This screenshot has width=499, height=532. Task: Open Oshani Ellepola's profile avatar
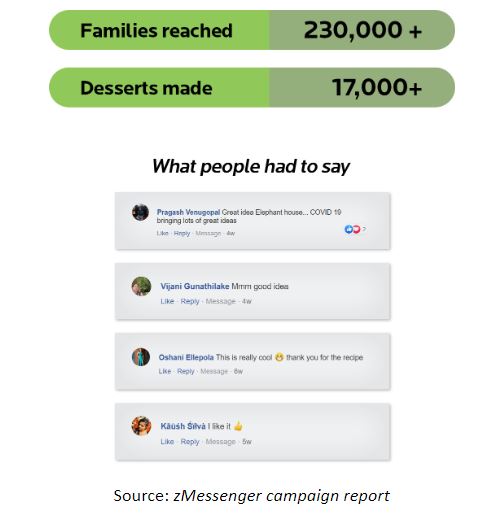pyautogui.click(x=141, y=357)
